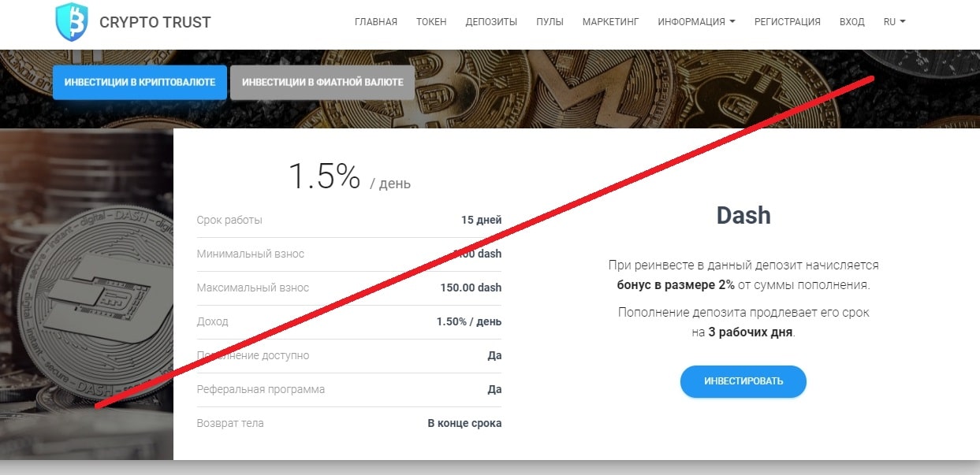Screen dimensions: 980x475
Task: Switch to ИНВЕСТИЦИИ В ФИАТНОЙ ВАЛЮТЕ tab
Action: pos(322,82)
